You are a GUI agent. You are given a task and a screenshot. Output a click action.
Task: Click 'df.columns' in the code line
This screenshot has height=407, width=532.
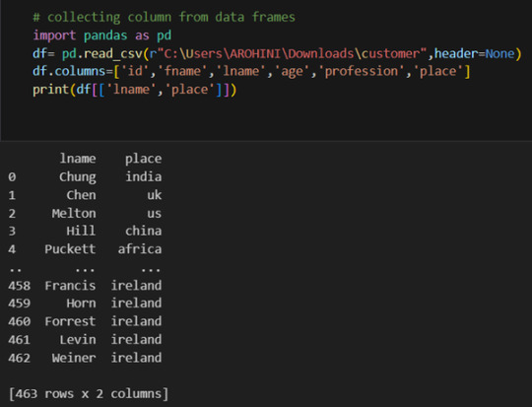69,71
